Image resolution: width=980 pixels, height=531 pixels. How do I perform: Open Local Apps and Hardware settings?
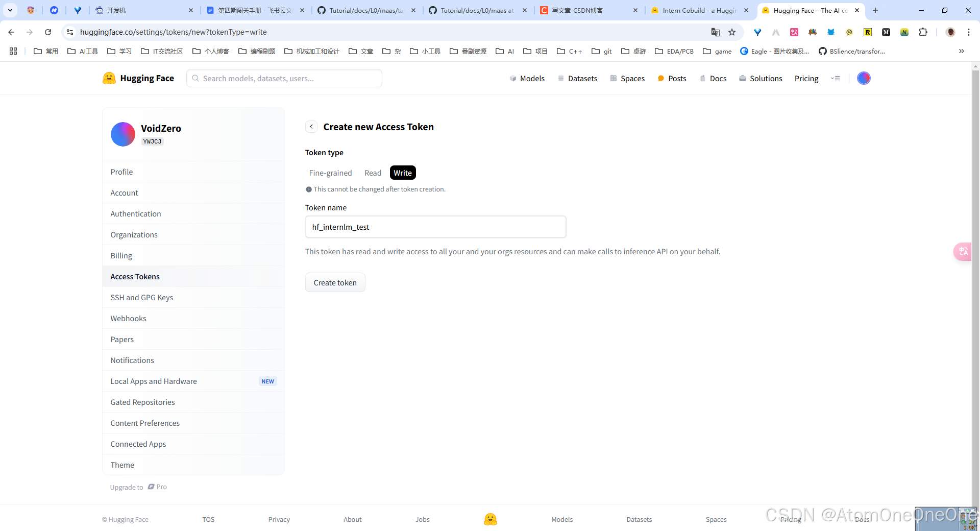tap(193, 381)
